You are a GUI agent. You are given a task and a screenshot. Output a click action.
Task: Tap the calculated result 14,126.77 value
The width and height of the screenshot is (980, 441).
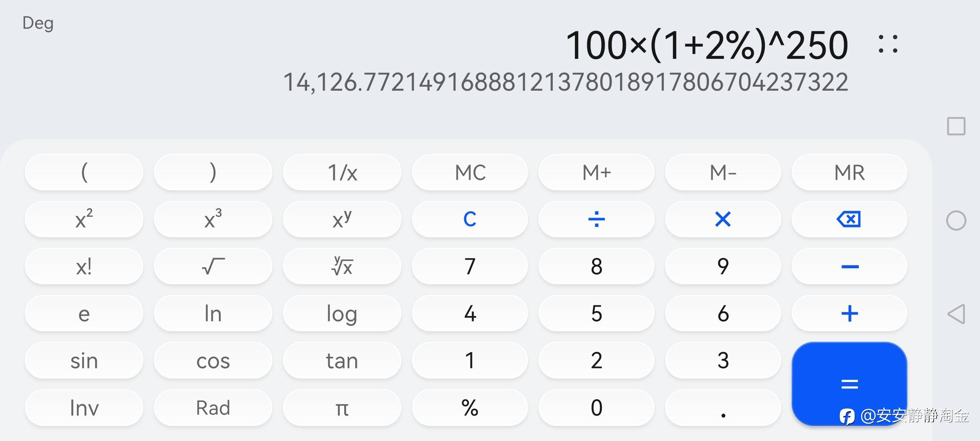click(566, 82)
